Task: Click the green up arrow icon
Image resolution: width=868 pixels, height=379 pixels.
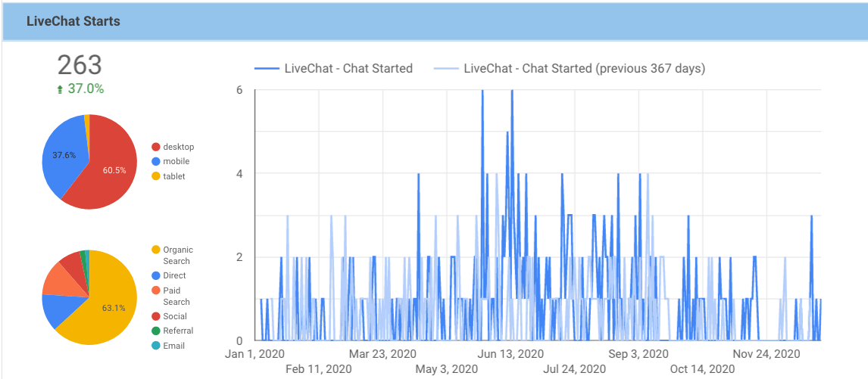Action: tap(60, 89)
